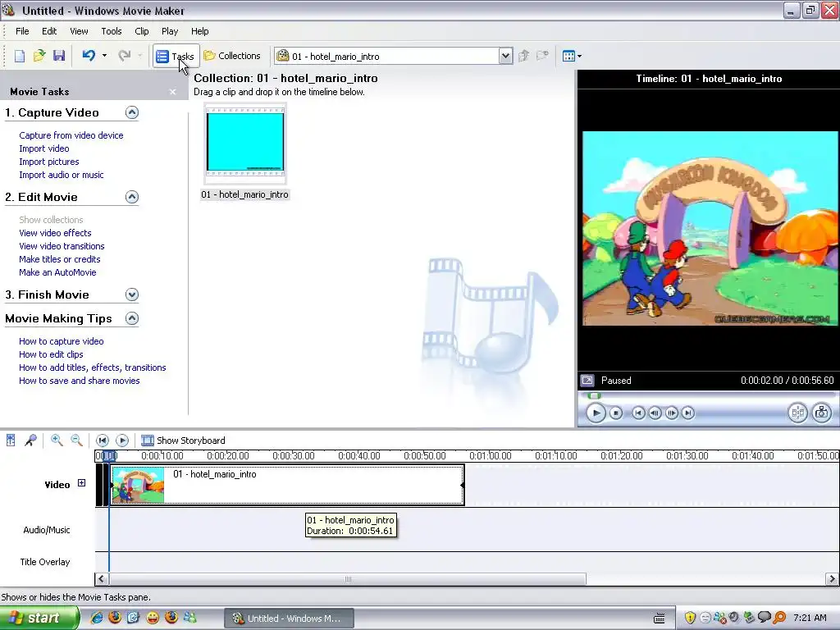
Task: Open the Play menu
Action: point(170,31)
